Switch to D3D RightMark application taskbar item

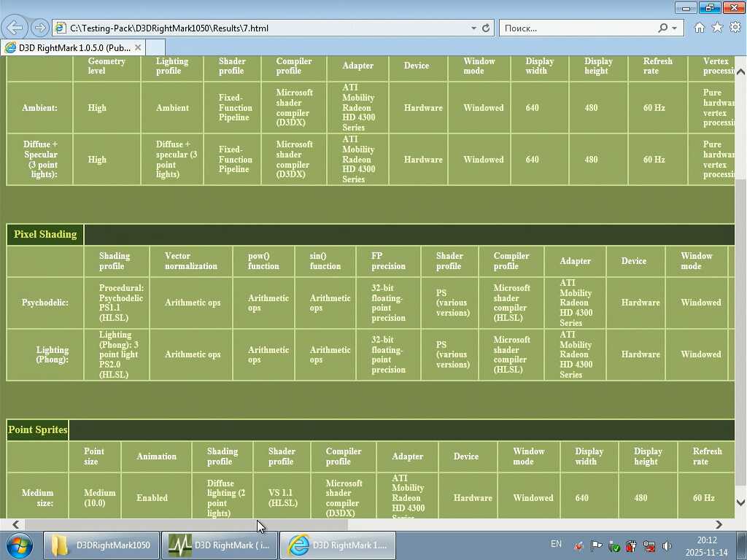pos(219,545)
